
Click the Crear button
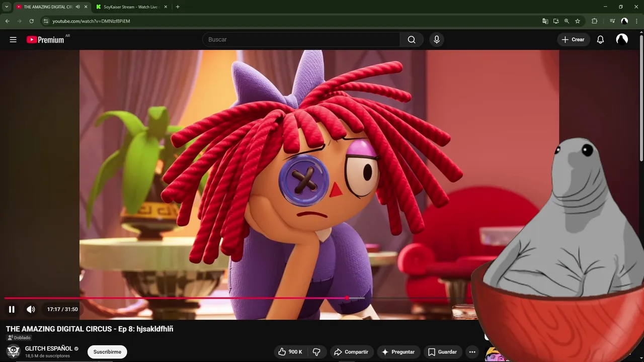pyautogui.click(x=573, y=40)
